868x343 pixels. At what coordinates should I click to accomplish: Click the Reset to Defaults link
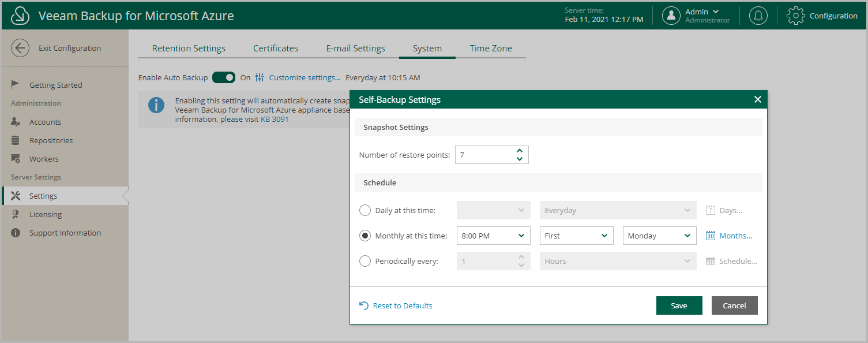[x=403, y=305]
